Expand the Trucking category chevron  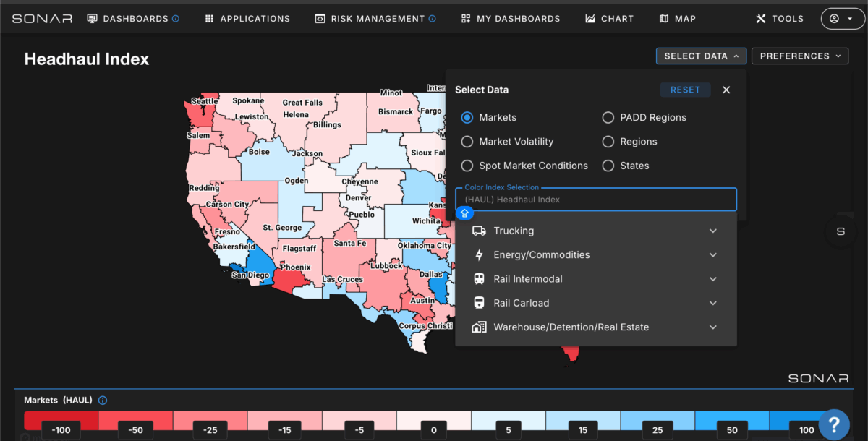click(713, 231)
